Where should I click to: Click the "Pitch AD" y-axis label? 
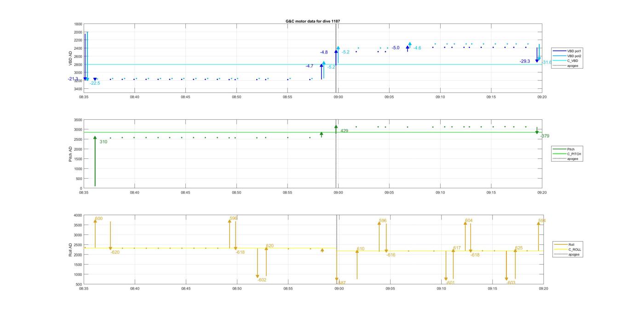[x=70, y=154]
